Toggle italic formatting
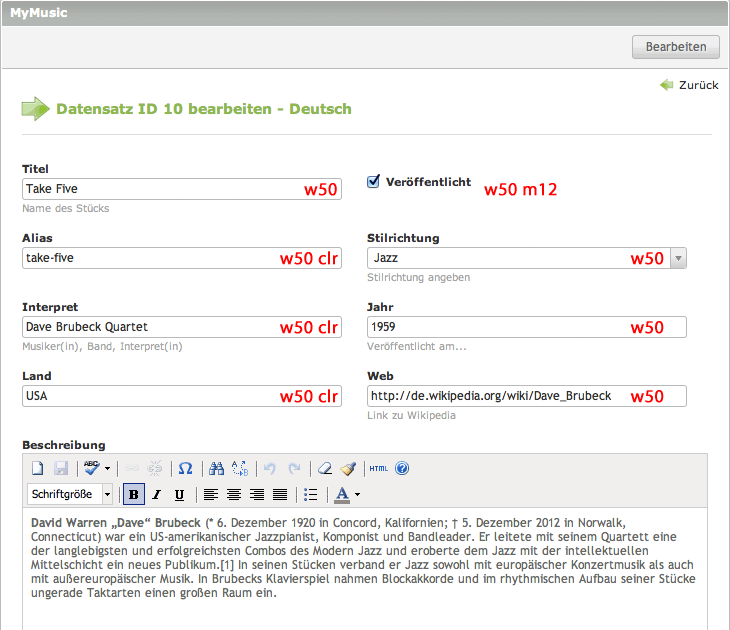The image size is (730, 630). coord(156,494)
